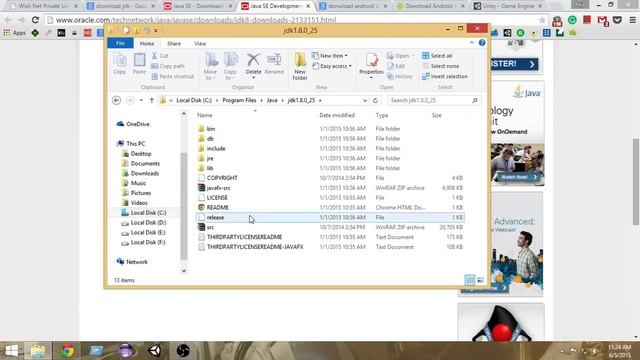Click the Search jdk1.8.0_25 box
This screenshot has width=640, height=360.
click(433, 100)
